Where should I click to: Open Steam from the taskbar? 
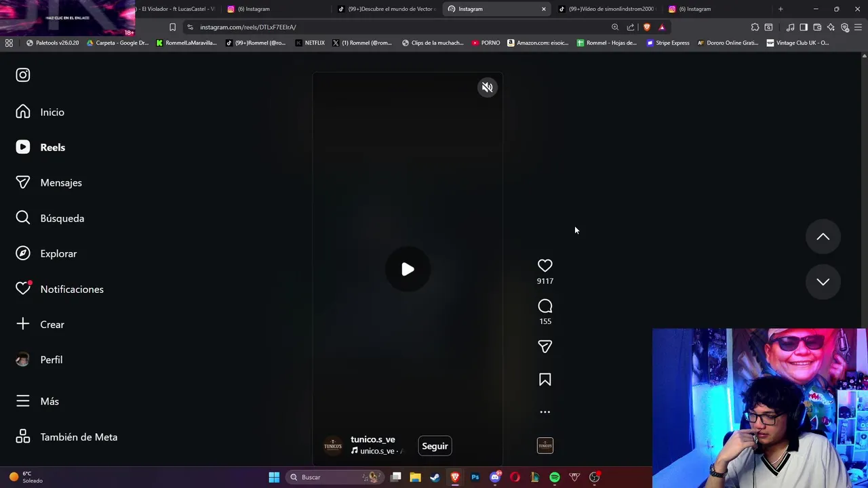(x=435, y=477)
